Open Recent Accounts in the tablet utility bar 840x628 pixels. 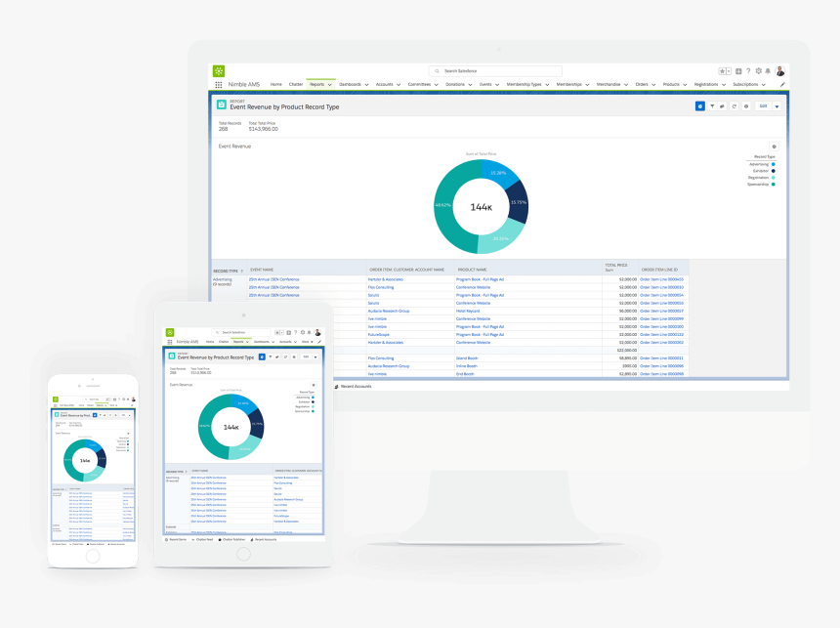pyautogui.click(x=264, y=539)
